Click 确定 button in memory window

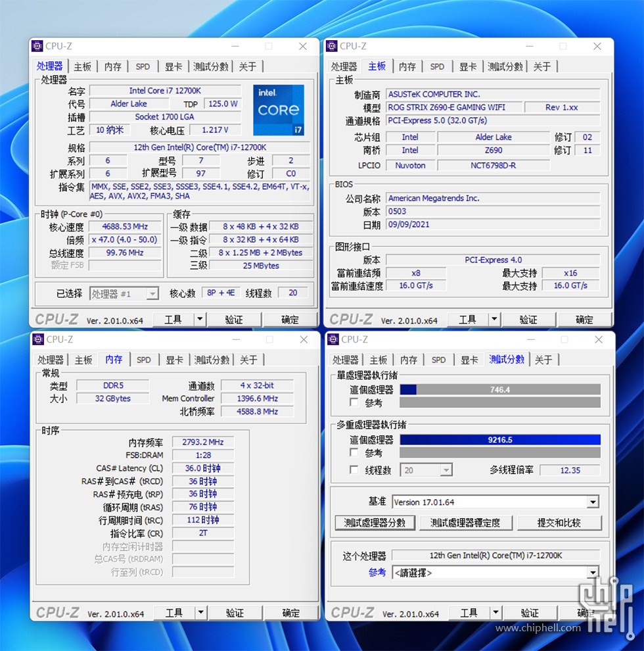coord(291,613)
